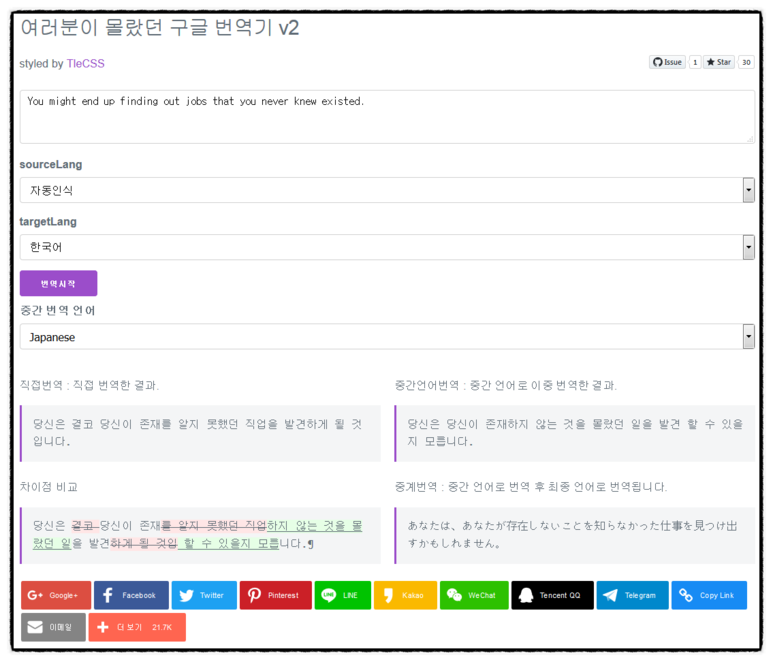Viewport: 773px width, 662px height.
Task: Expand the Japanese intermediate language dropdown
Action: coord(386,337)
